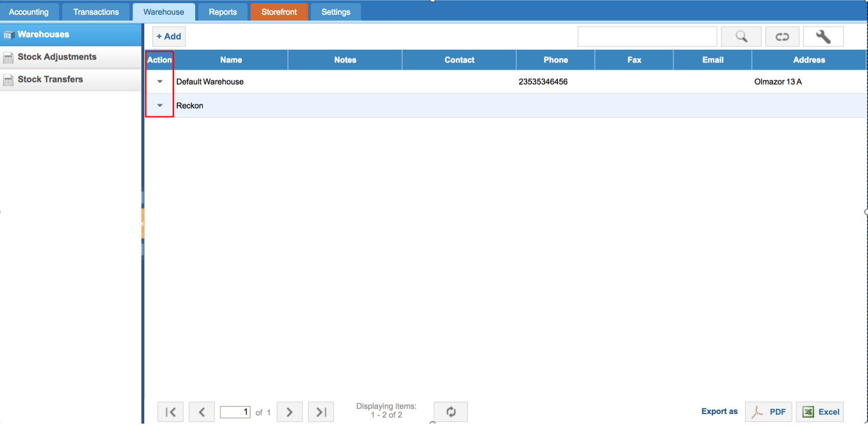This screenshot has height=433, width=868.
Task: Sort by the Contact column header
Action: point(459,60)
